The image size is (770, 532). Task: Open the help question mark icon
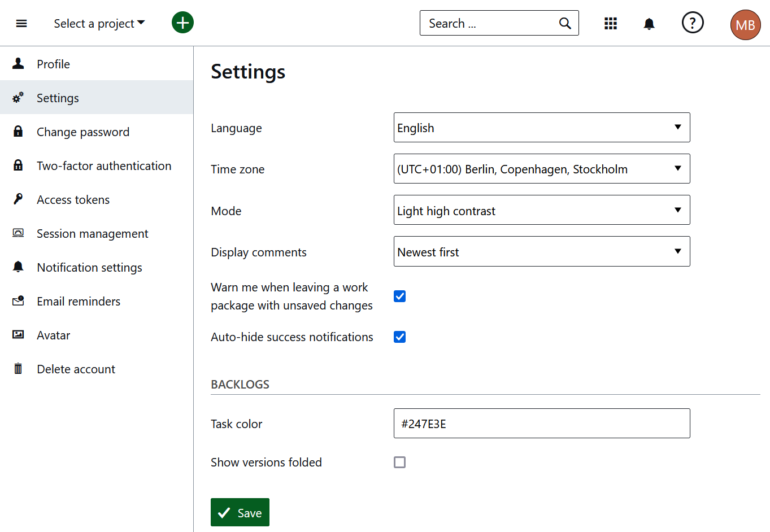[693, 23]
